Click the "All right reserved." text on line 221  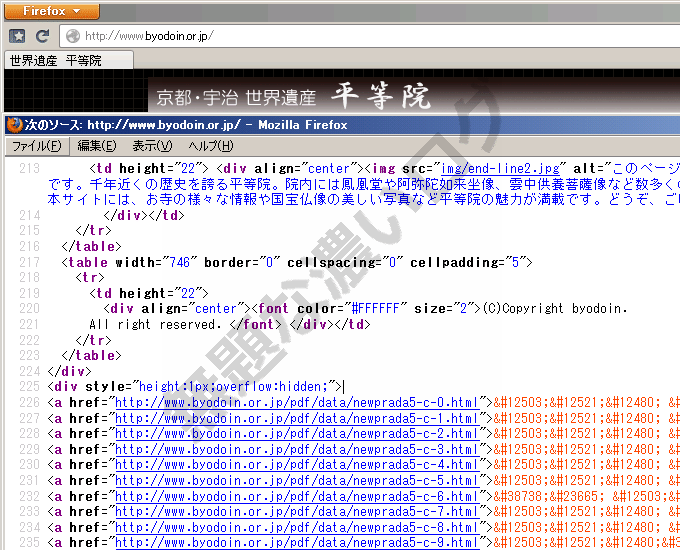[x=155, y=324]
